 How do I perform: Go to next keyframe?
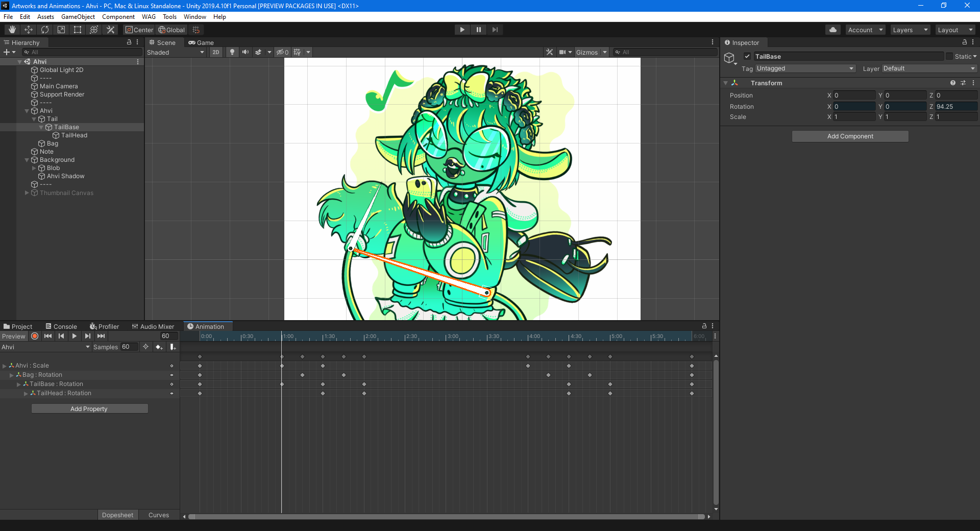click(88, 336)
